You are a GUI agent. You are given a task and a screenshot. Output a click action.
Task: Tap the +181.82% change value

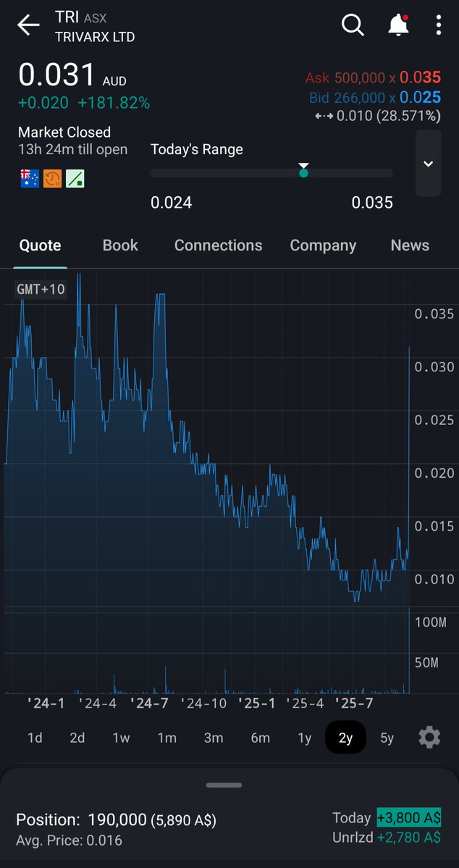[x=114, y=103]
